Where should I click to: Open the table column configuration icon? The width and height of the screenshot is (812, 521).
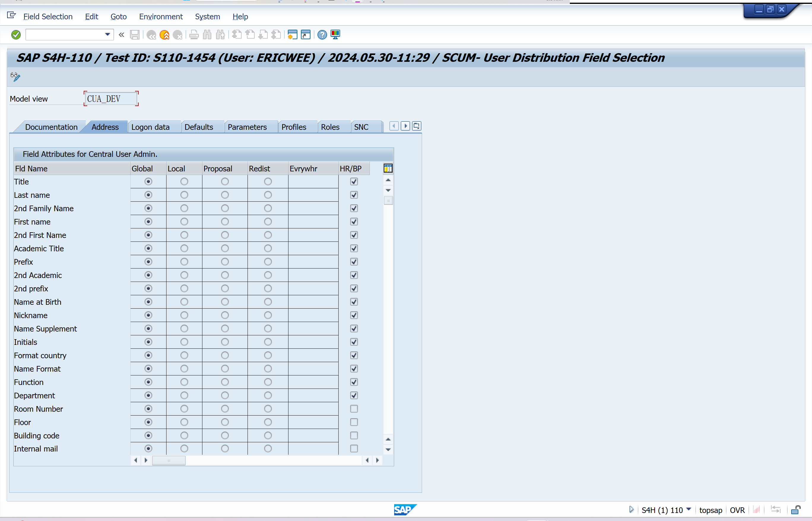[388, 168]
